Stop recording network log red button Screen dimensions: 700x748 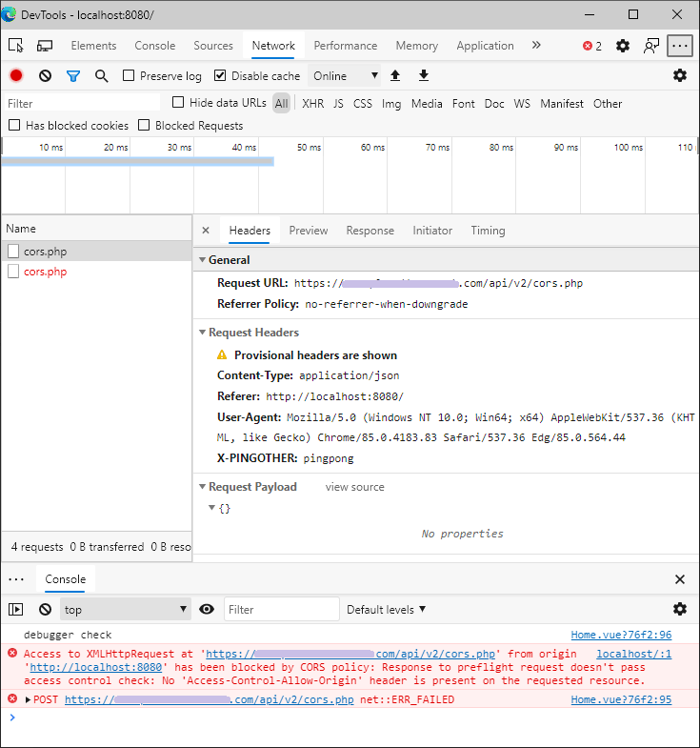pos(16,75)
